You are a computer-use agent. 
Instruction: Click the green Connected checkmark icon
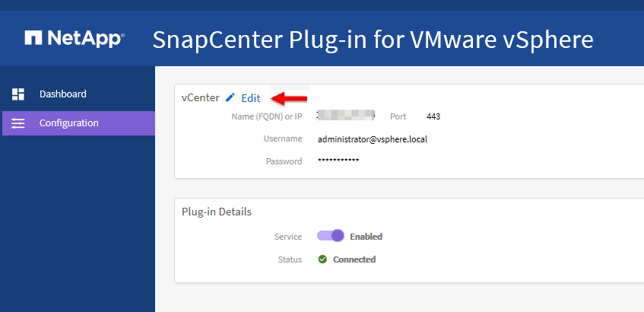322,259
